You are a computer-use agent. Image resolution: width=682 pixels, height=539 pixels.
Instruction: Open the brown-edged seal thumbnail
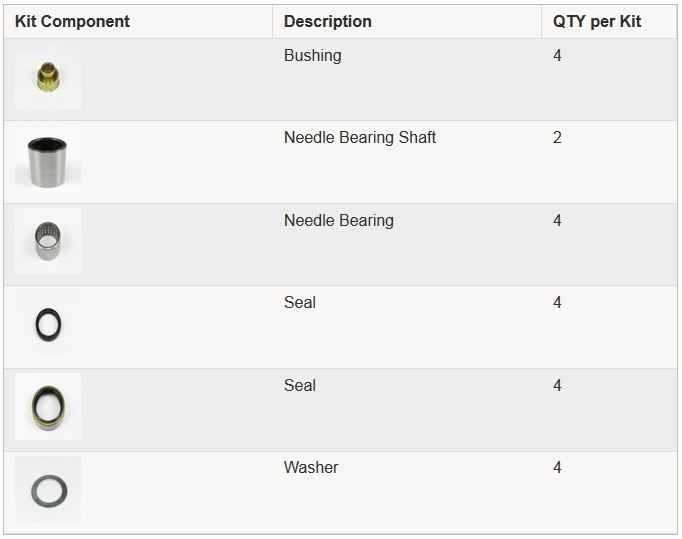tap(48, 406)
